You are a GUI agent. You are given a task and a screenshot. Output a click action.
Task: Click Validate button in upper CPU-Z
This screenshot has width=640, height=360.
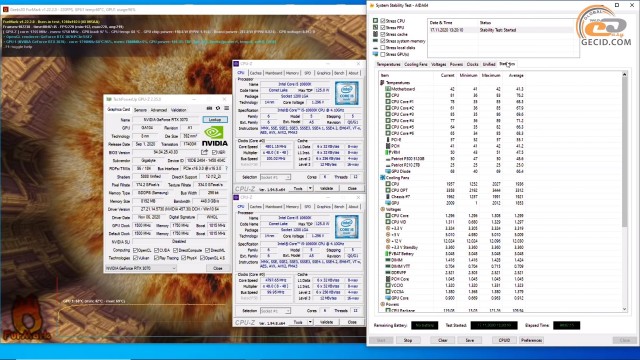click(x=326, y=188)
